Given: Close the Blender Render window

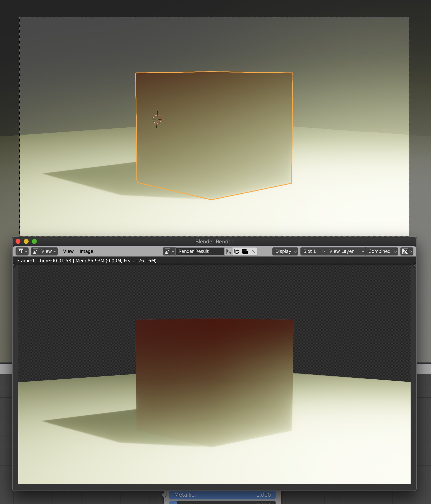Looking at the screenshot, I should 18,241.
